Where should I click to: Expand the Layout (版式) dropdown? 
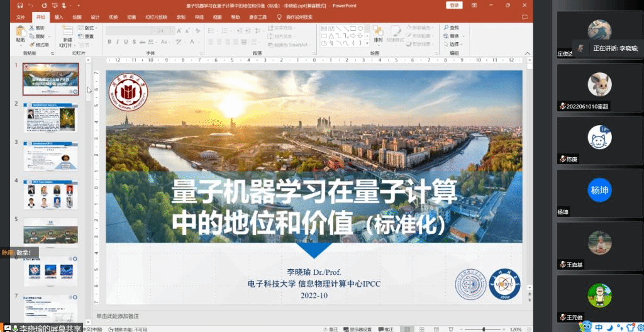87,28
